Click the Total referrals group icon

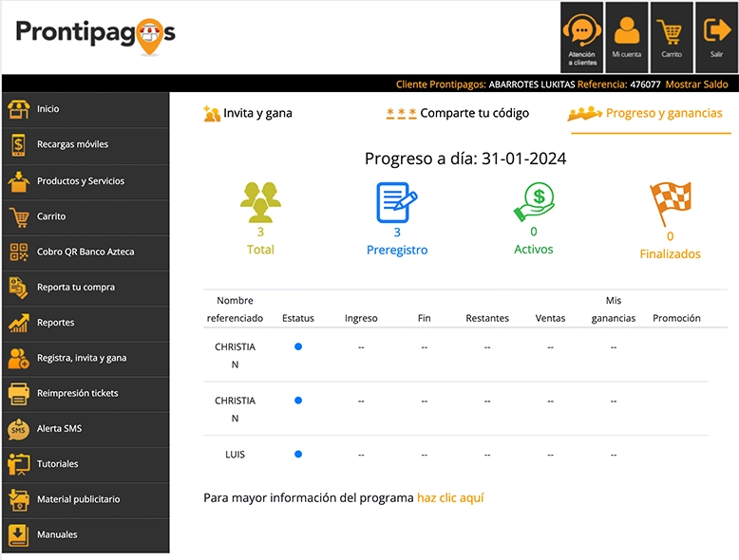coord(260,202)
